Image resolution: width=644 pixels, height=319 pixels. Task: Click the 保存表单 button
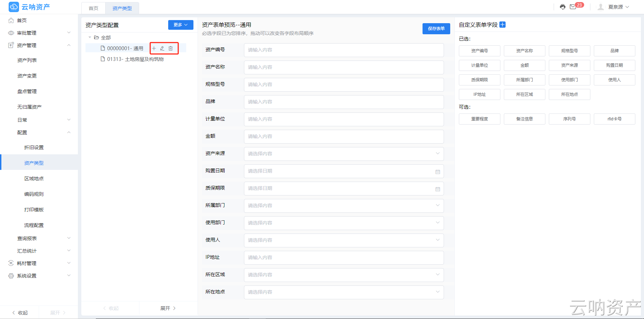[x=436, y=29]
